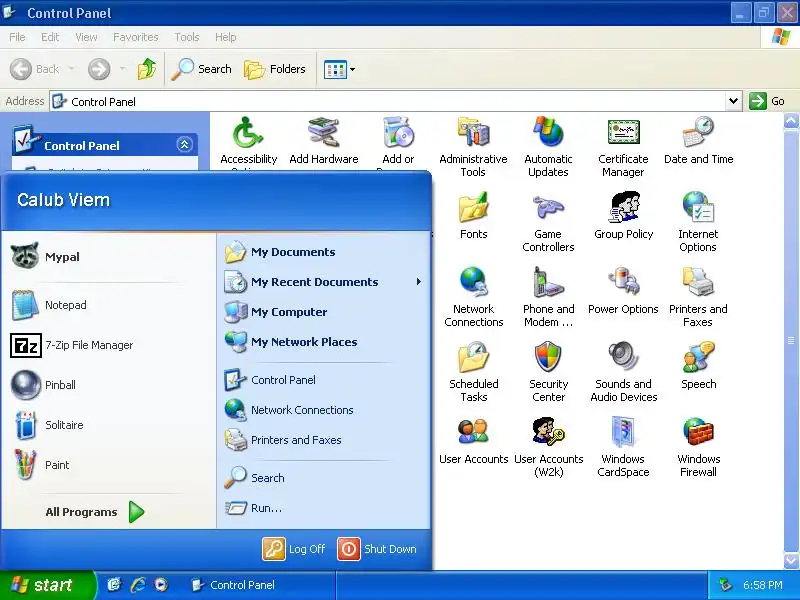Open Windows CardSpace icon
Screen dimensions: 800x600
click(x=623, y=447)
